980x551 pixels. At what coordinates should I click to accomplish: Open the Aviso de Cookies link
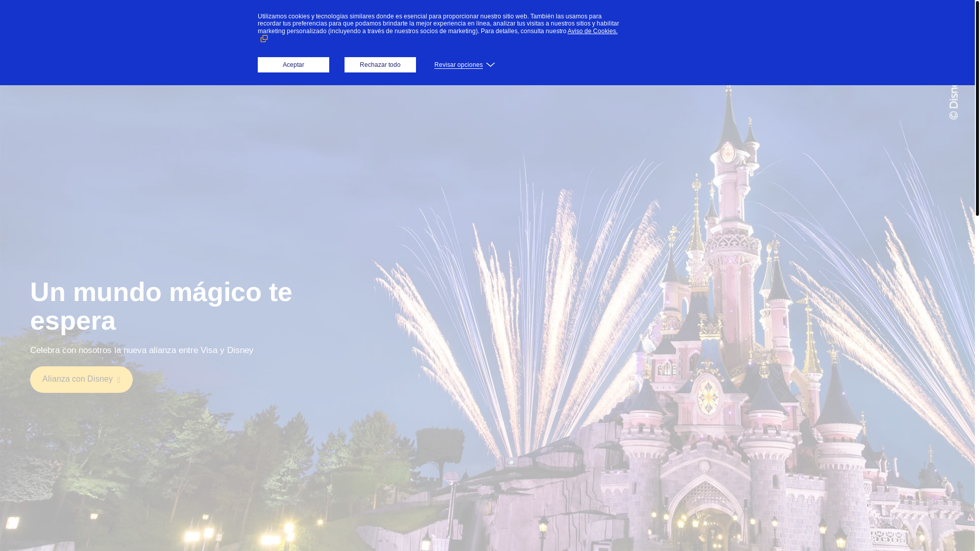tap(592, 31)
